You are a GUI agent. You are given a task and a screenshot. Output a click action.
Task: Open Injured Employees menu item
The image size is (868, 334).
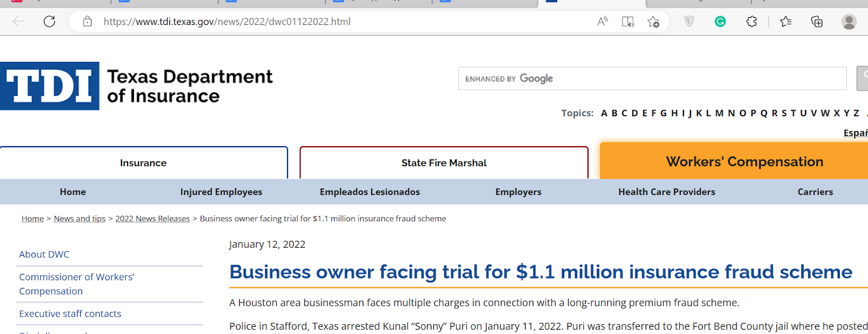coord(221,192)
